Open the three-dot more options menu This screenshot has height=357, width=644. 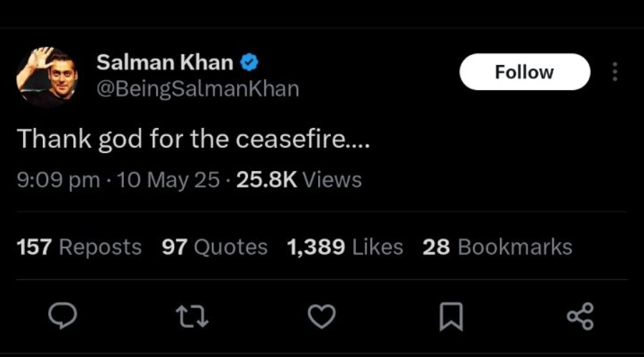pos(615,72)
